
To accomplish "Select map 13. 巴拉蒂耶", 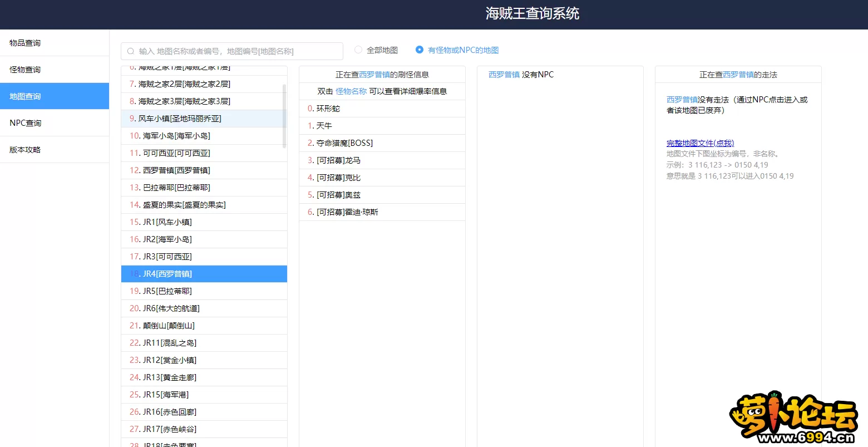I will pos(204,188).
